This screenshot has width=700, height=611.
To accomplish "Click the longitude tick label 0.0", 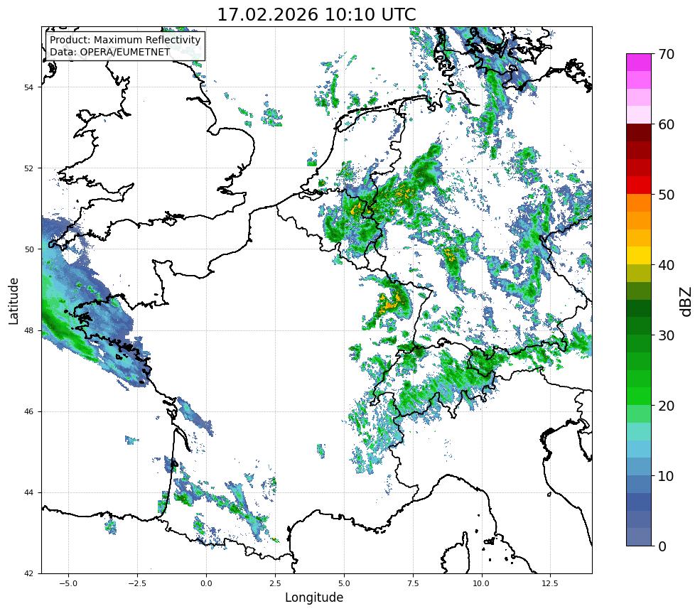I will 206,583.
